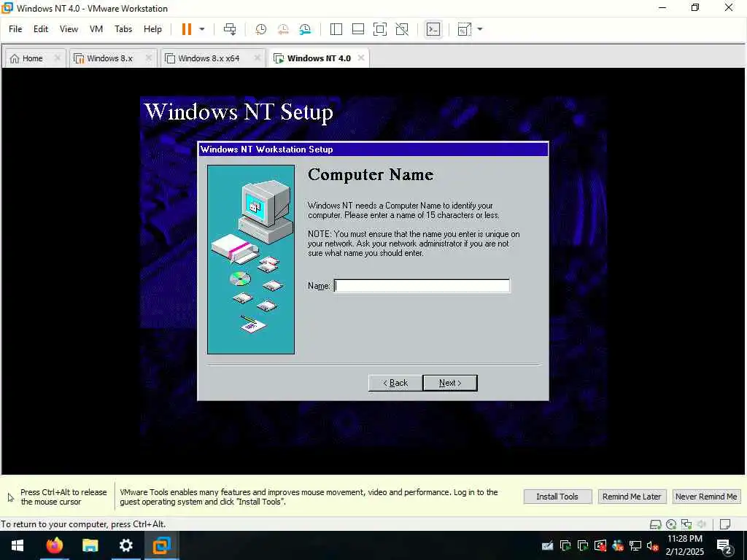The image size is (747, 560).
Task: Expand the stretch guest dropdown arrow
Action: [x=480, y=29]
